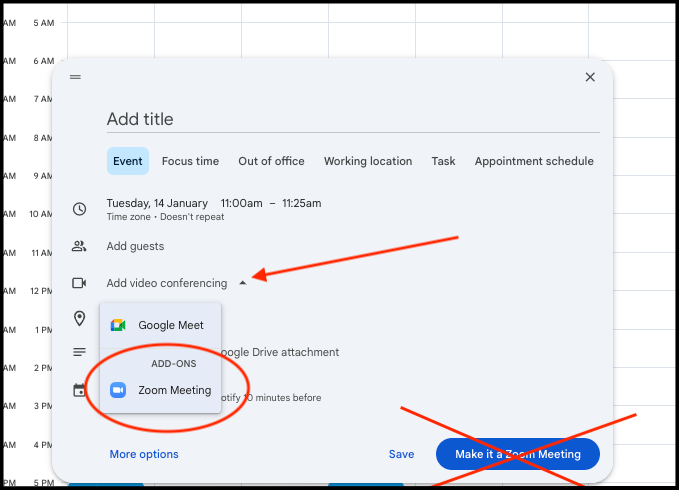Click the drag handle icon on the event dialog

tap(75, 77)
